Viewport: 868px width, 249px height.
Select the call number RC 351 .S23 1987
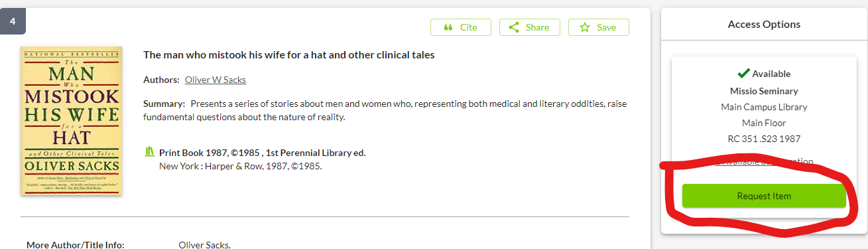pos(764,139)
